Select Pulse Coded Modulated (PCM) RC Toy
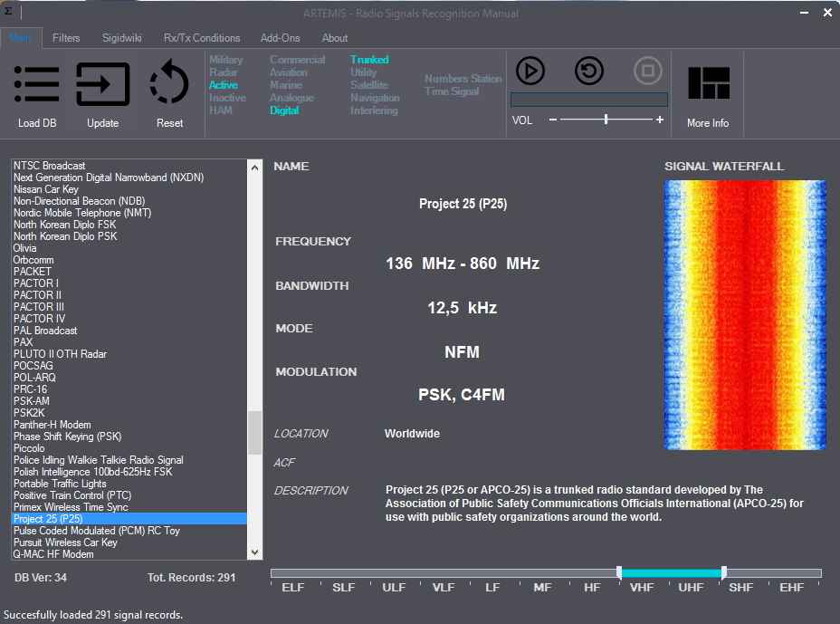 [x=129, y=531]
